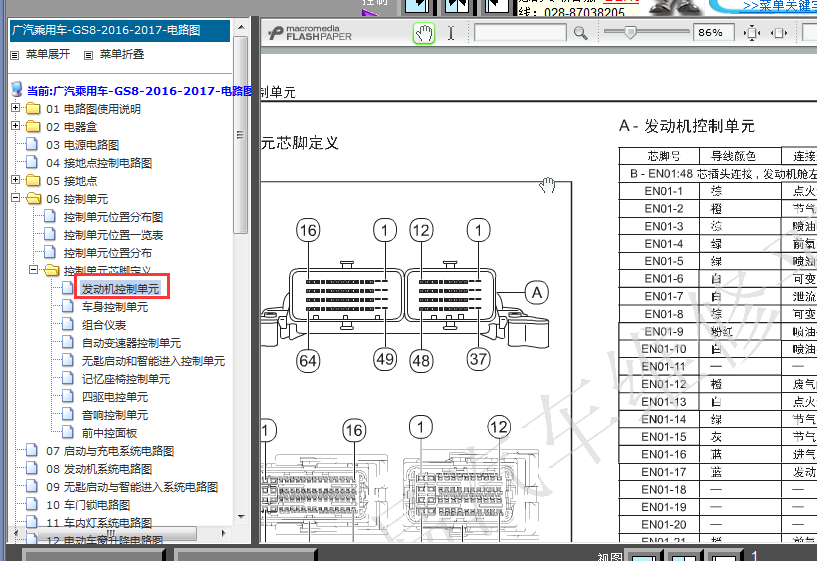
Task: Collapse the 控制单元芯脚定义 subfolder
Action: (x=33, y=270)
